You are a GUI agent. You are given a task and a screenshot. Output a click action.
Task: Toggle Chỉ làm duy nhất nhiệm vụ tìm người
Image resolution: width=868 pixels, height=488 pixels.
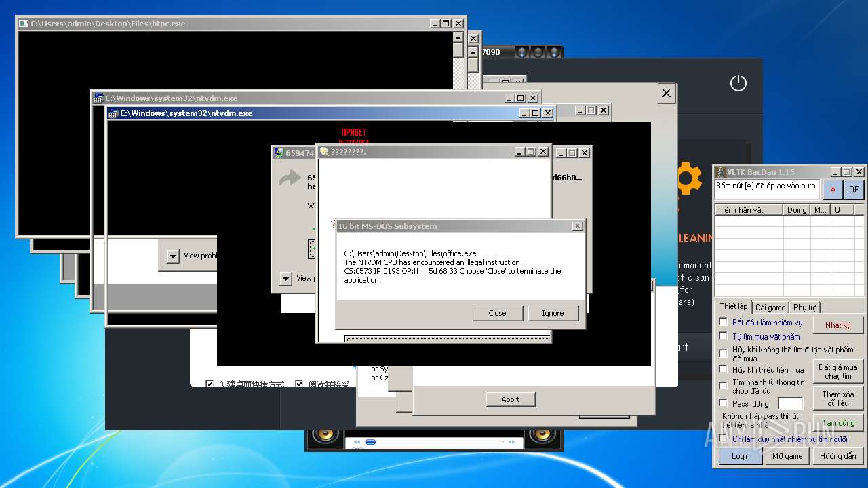(724, 439)
